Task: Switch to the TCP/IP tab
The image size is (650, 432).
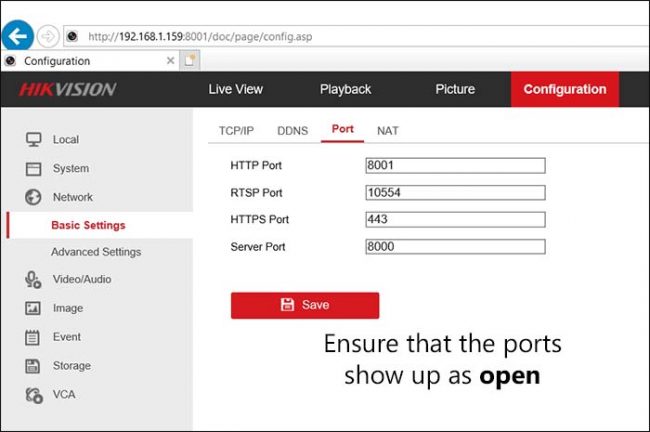Action: [x=236, y=131]
